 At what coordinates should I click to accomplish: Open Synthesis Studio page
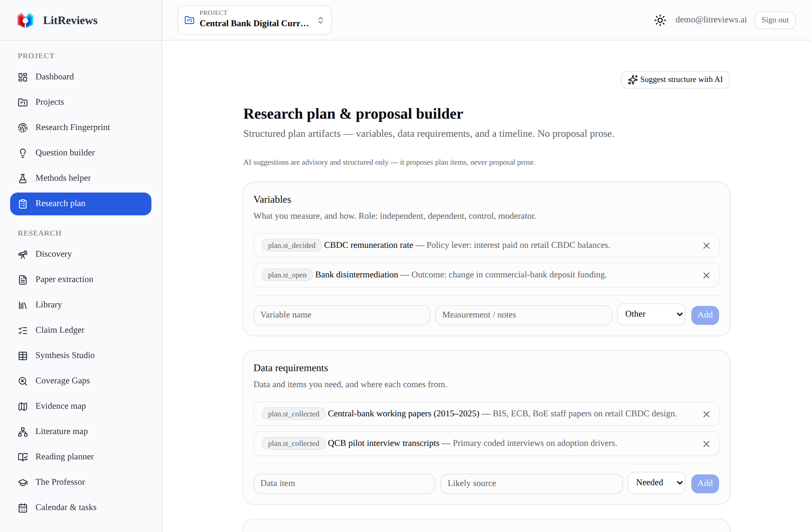pos(81,356)
